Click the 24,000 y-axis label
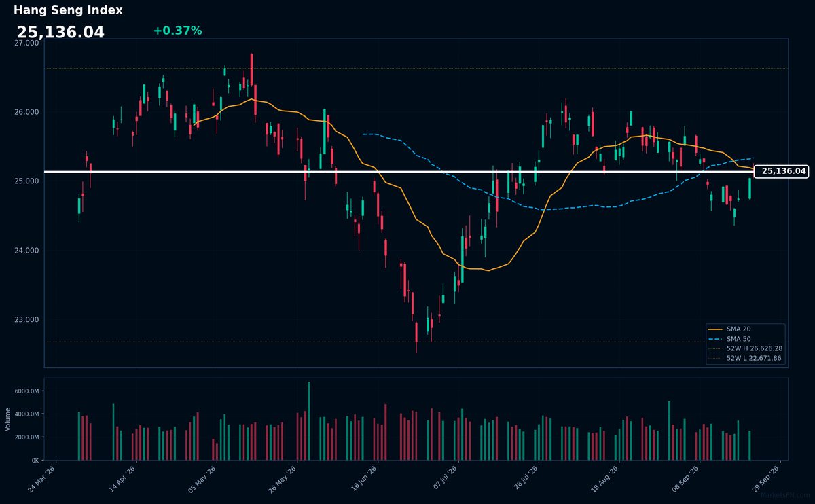The image size is (815, 504). (x=27, y=251)
